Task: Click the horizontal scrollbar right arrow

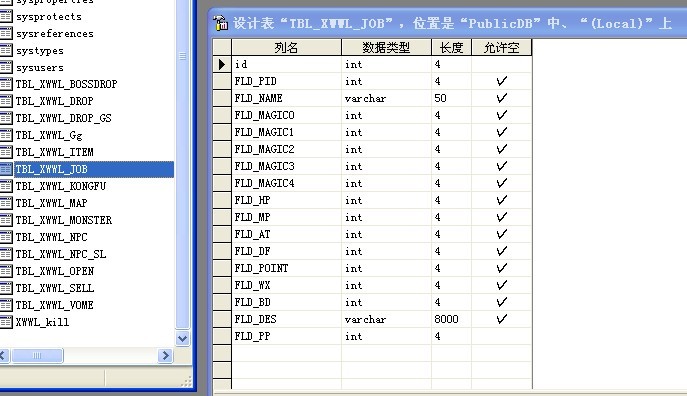Action: pyautogui.click(x=165, y=355)
